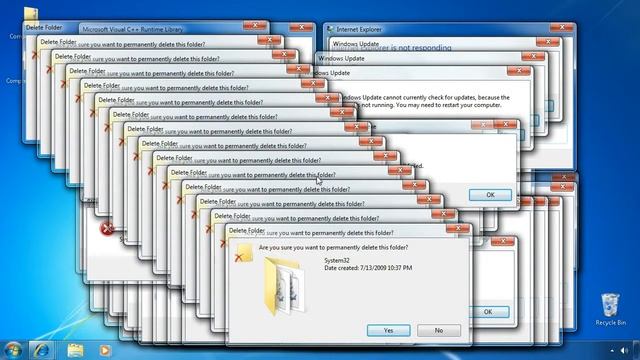Cancel deletion with the No button
Screen dimensions: 640x360
coord(439,330)
